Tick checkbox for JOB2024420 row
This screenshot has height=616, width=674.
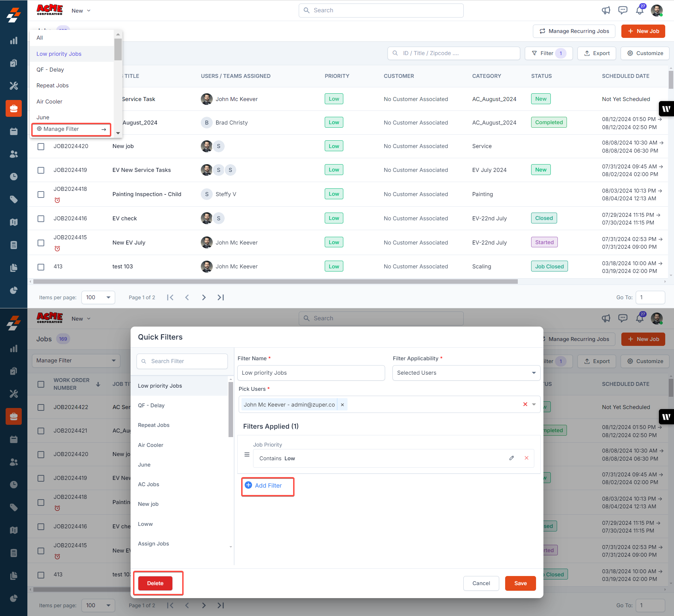(41, 146)
